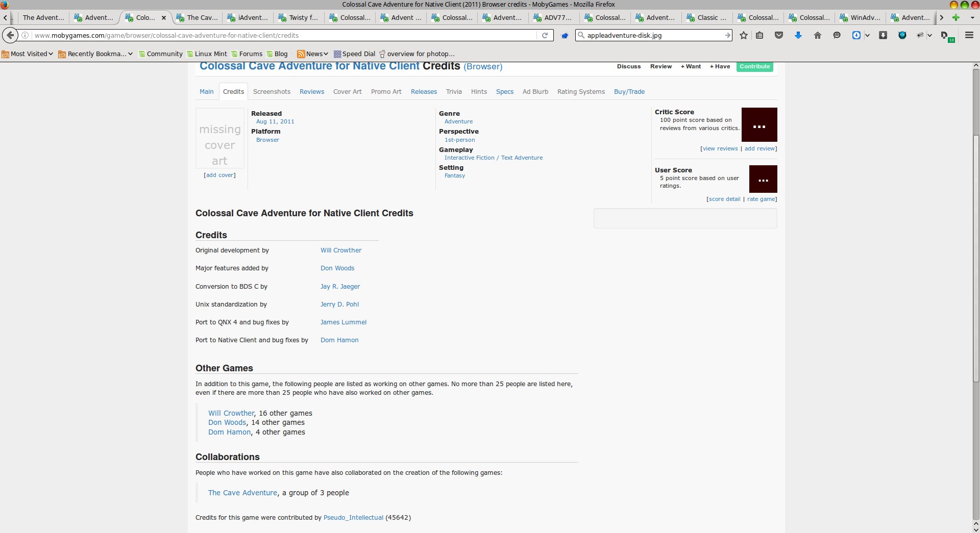
Task: Click the back navigation arrow
Action: point(10,35)
